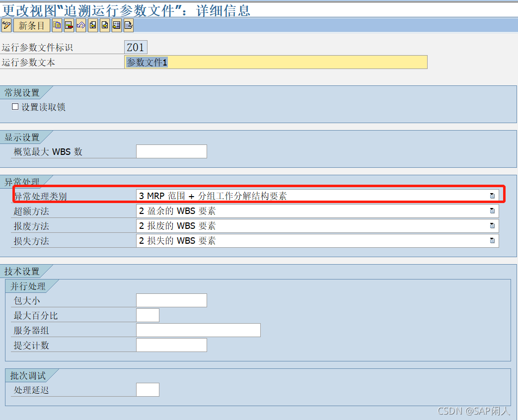
Task: Click the undo change icon
Action: 81,25
